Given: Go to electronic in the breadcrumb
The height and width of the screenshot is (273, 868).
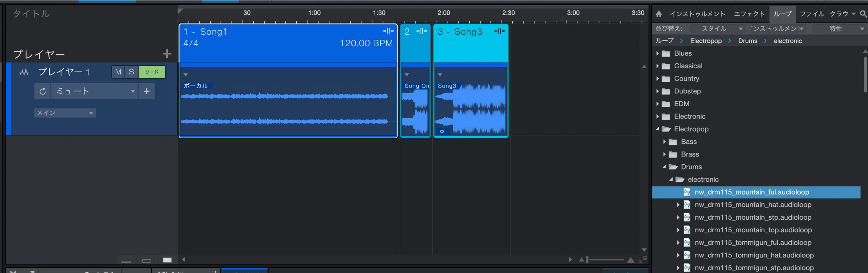Looking at the screenshot, I should click(788, 41).
